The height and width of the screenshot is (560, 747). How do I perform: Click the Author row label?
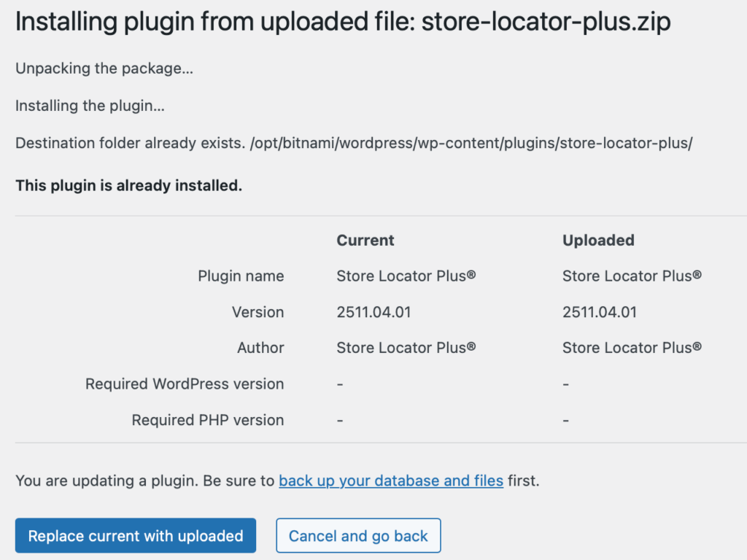click(x=260, y=348)
